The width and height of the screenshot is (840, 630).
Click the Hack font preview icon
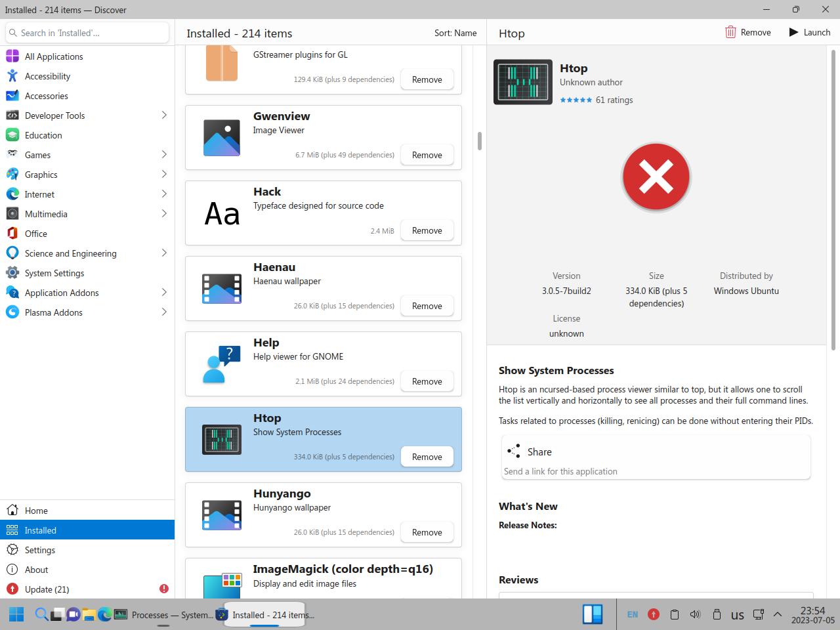coord(222,213)
